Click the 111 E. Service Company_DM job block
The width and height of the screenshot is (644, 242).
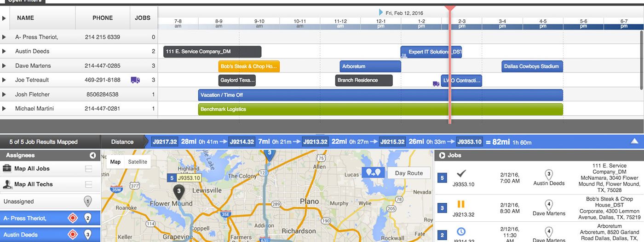coord(212,52)
